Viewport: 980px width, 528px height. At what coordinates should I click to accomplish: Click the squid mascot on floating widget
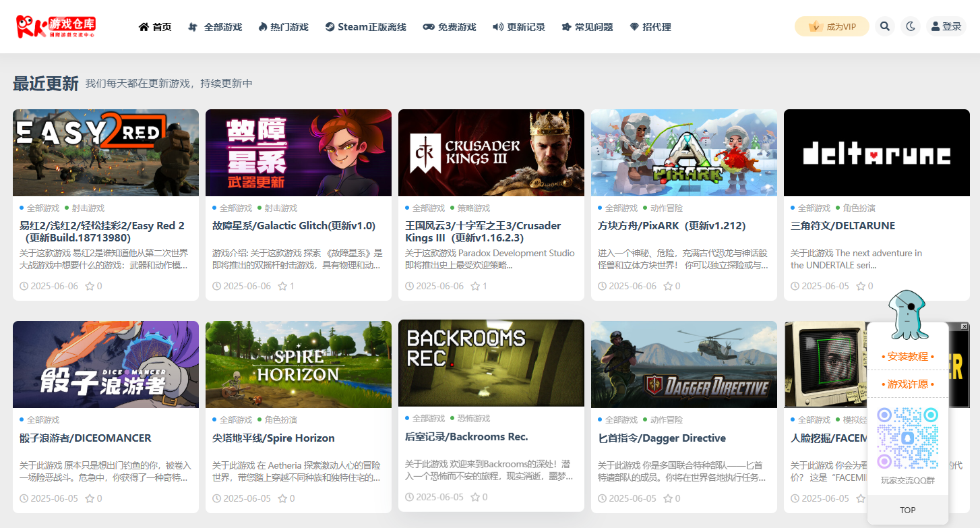pos(908,314)
